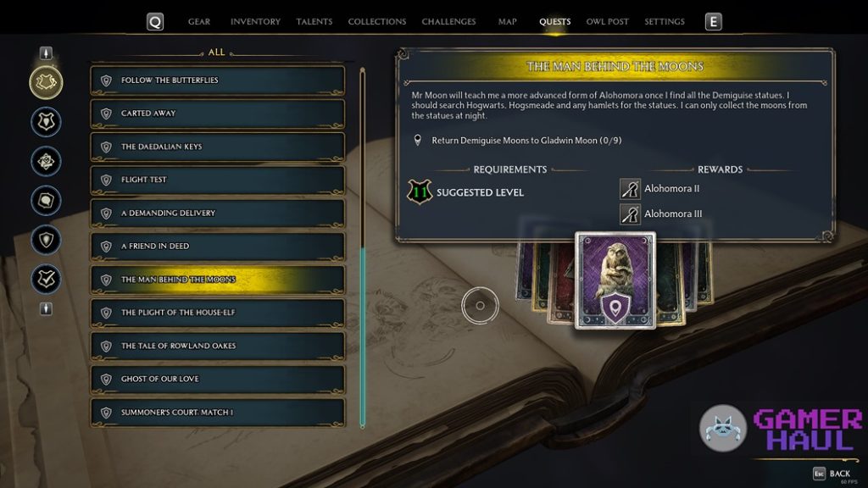868x488 pixels.
Task: Select the completed quests checkmark filter icon
Action: tap(46, 279)
